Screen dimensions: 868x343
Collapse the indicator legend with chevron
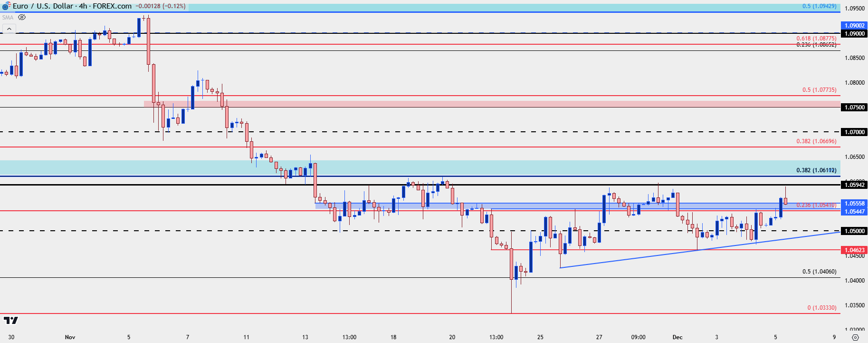tap(9, 29)
